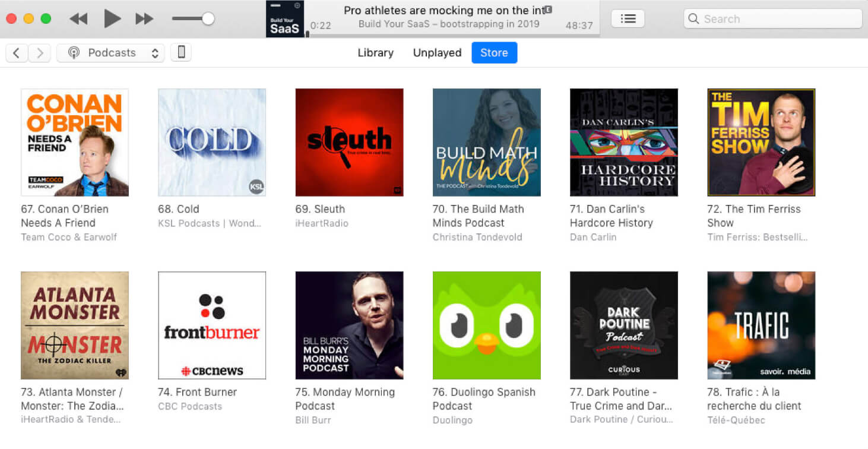This screenshot has height=449, width=868.
Task: Open the Duolingo Spanish Podcast owl artwork
Action: pos(486,325)
